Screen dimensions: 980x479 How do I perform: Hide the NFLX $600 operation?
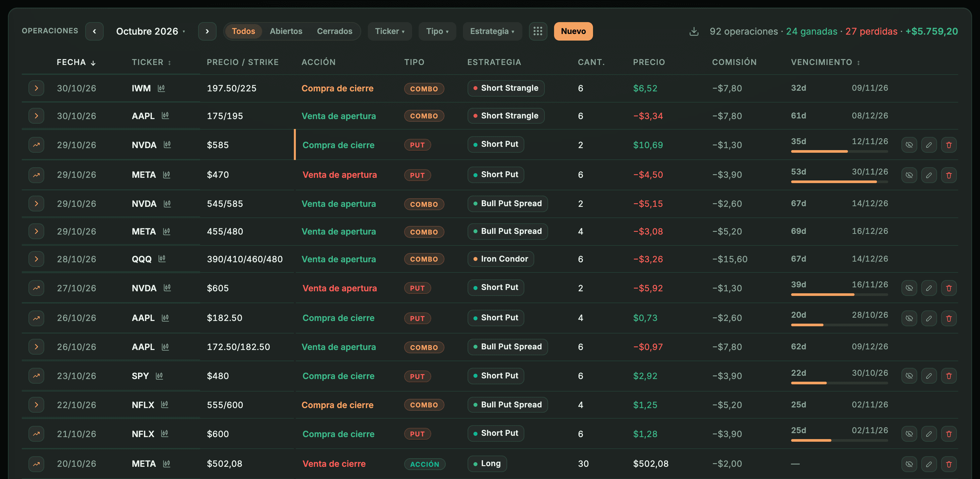(x=909, y=434)
